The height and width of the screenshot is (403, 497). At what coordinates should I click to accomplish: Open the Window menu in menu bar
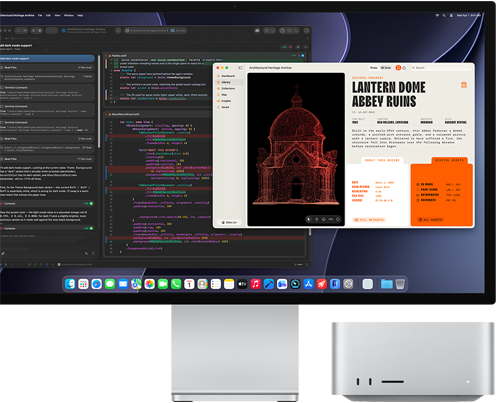pos(69,15)
